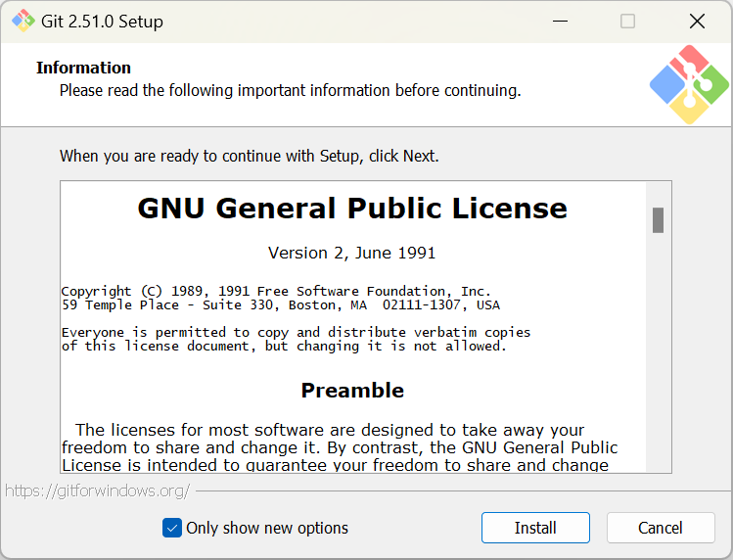Click the GNU General Public License heading

click(352, 209)
